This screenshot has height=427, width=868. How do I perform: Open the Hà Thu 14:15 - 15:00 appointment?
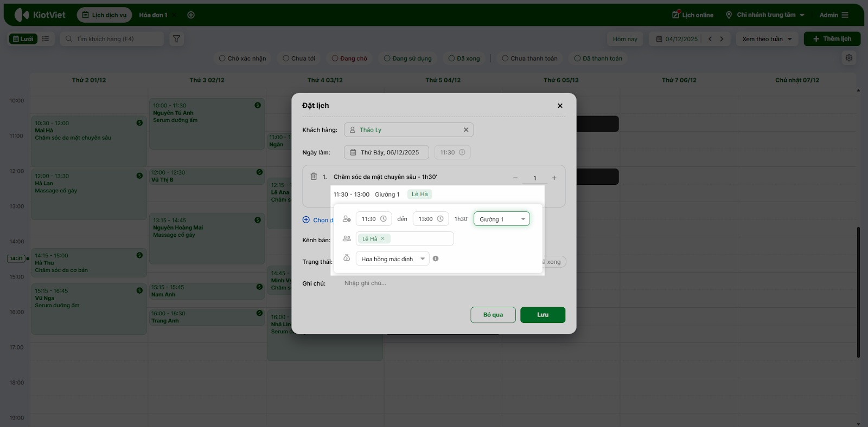pos(89,263)
